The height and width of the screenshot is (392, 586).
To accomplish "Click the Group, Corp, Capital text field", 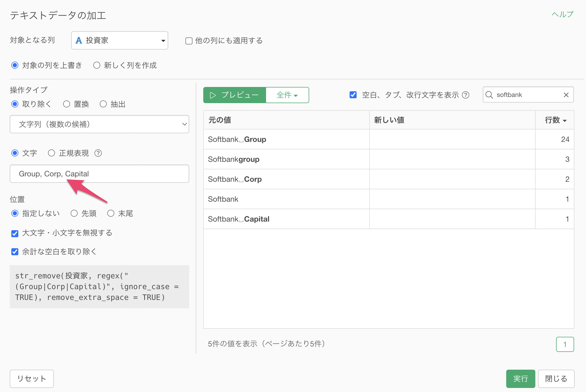I will point(99,174).
